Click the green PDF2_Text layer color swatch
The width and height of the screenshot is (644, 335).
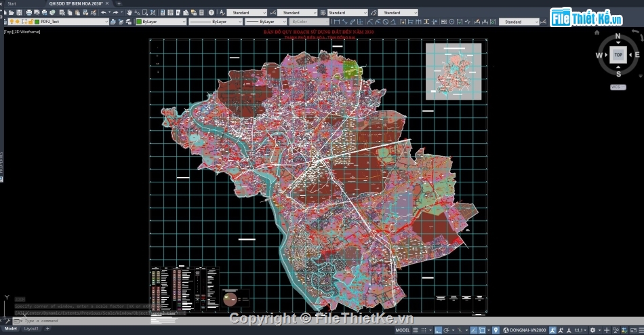coord(37,22)
